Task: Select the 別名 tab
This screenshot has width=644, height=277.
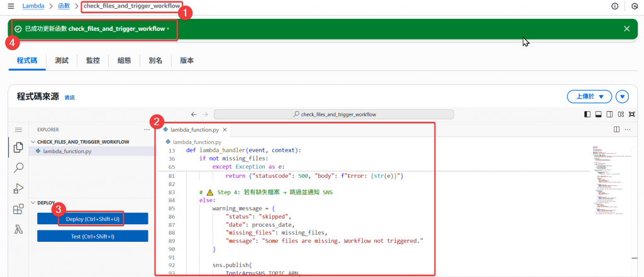Action: point(155,61)
